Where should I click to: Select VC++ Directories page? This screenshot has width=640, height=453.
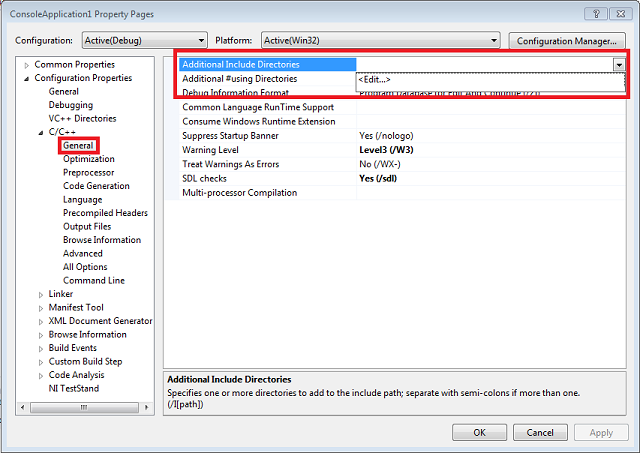(82, 118)
